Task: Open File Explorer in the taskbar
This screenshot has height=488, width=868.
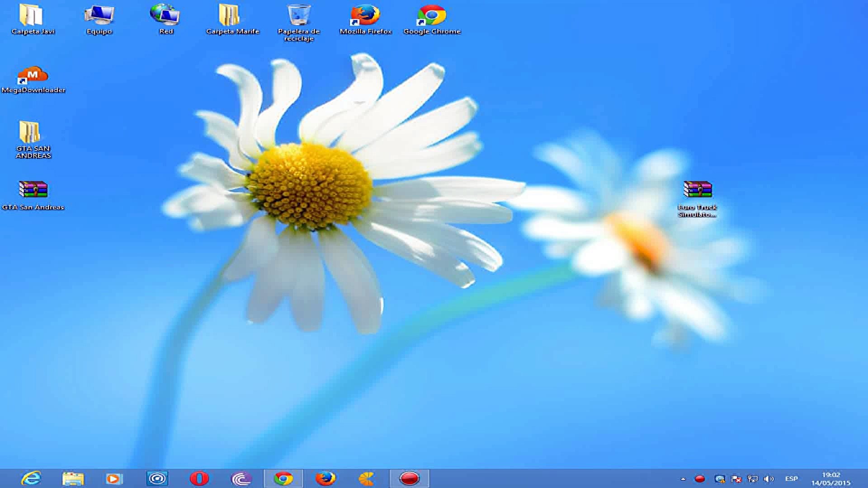Action: (73, 478)
